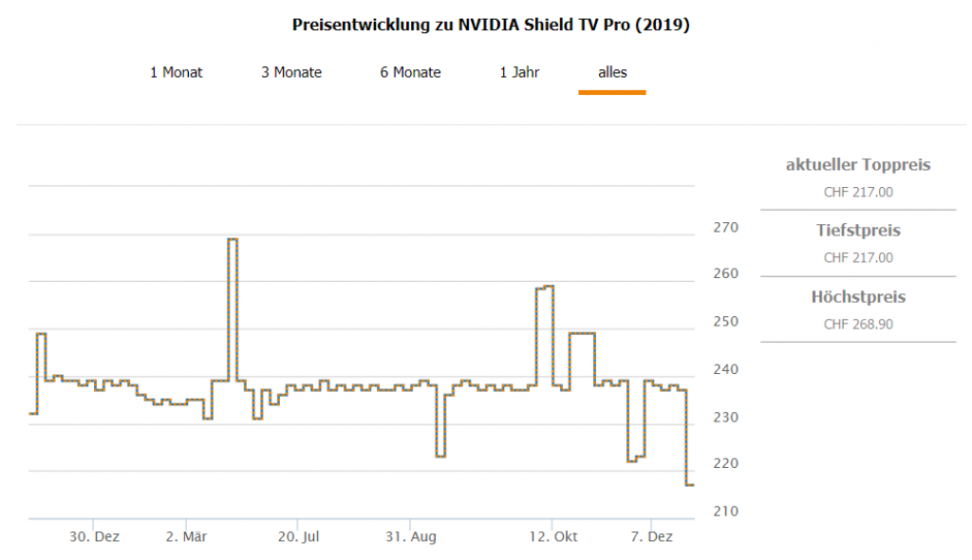Select the "2. Mär" date on the axis
Screen dimensions: 972x560
(185, 537)
